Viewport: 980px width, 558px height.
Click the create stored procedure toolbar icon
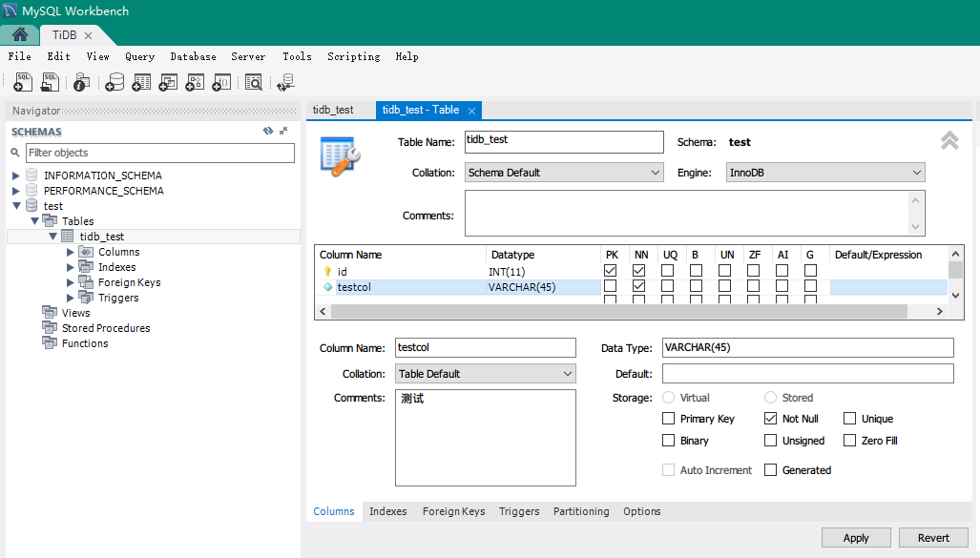[x=195, y=82]
